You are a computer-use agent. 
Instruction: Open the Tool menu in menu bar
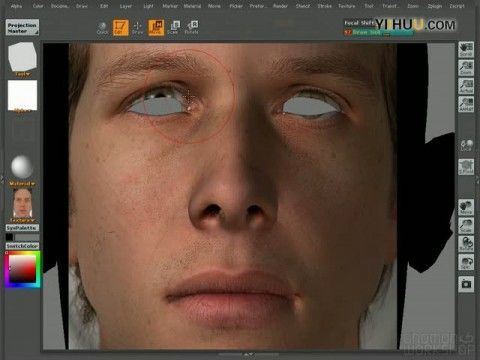click(x=369, y=6)
